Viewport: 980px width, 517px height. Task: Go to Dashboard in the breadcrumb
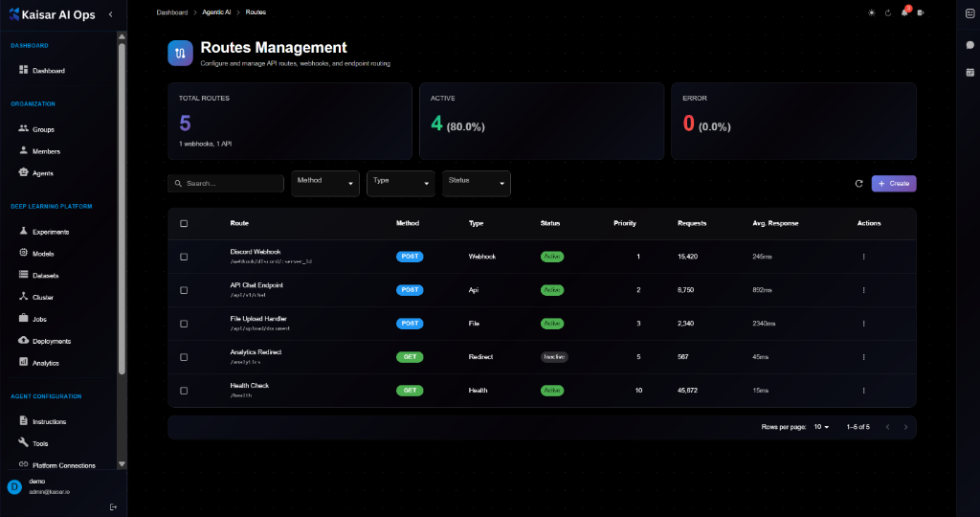point(172,12)
